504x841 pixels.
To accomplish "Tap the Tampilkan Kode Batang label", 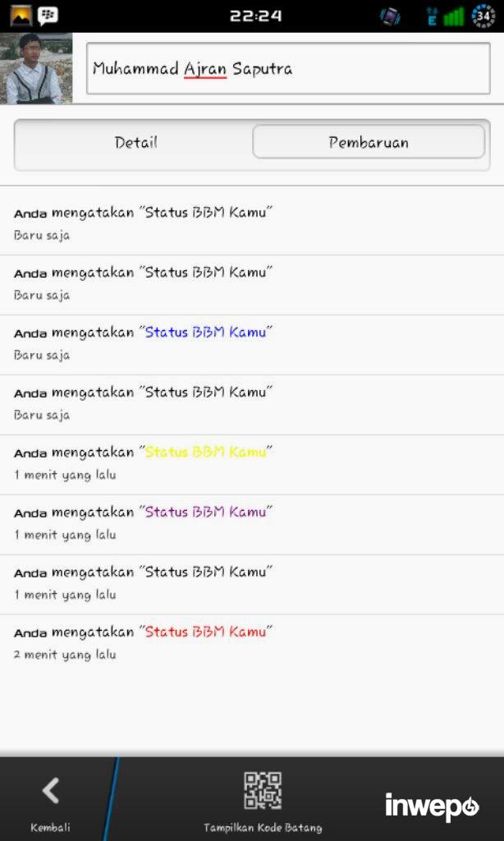I will point(263,827).
